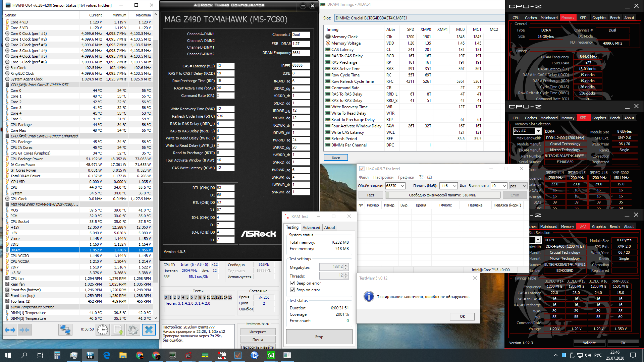Click OK in the TestMem5 dialog
Viewport: 644px width, 362px height.
[462, 316]
